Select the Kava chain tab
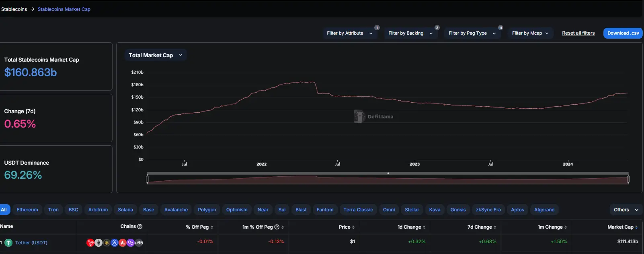 (x=435, y=210)
